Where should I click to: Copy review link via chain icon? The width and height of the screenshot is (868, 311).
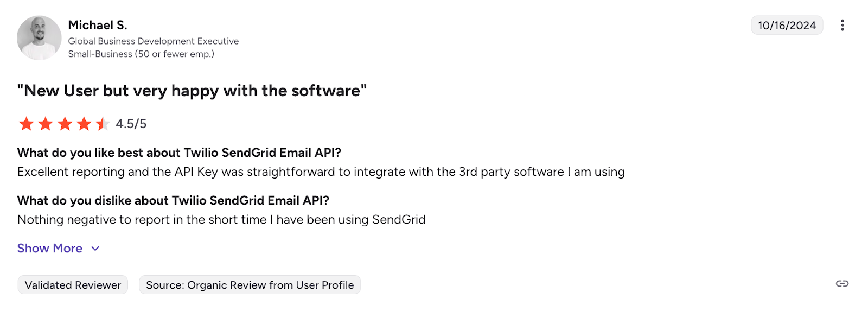click(x=842, y=284)
